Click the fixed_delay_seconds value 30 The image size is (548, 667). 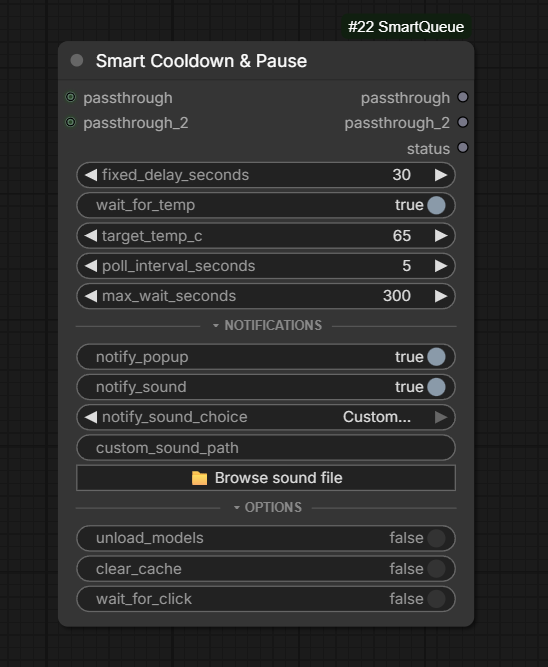point(402,175)
